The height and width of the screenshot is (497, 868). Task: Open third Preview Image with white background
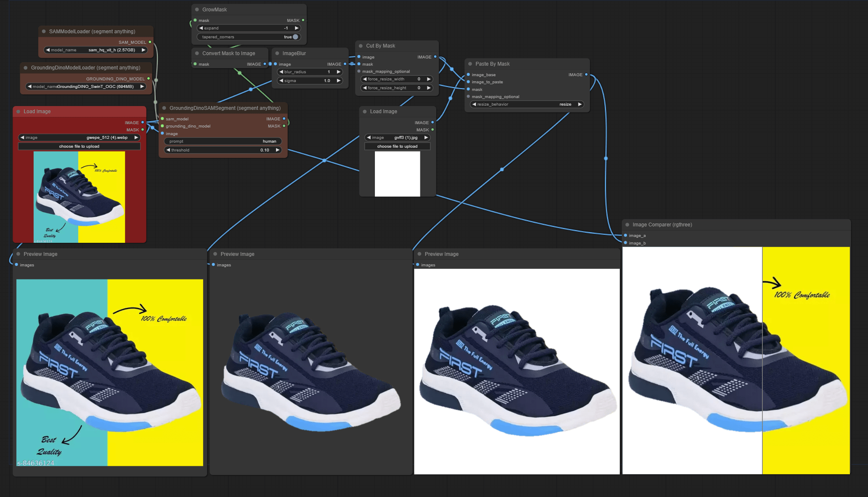pos(517,372)
